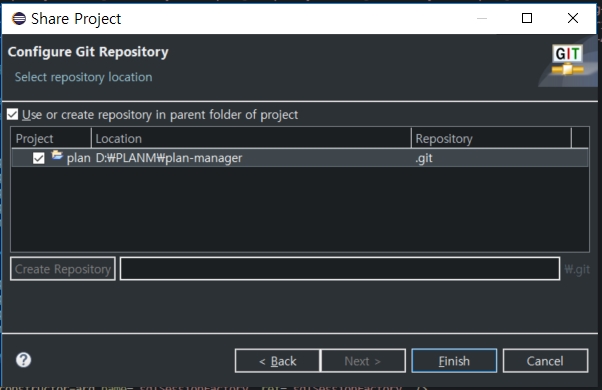The height and width of the screenshot is (390, 602).
Task: Click the 'Select repository location' text
Action: pos(83,77)
